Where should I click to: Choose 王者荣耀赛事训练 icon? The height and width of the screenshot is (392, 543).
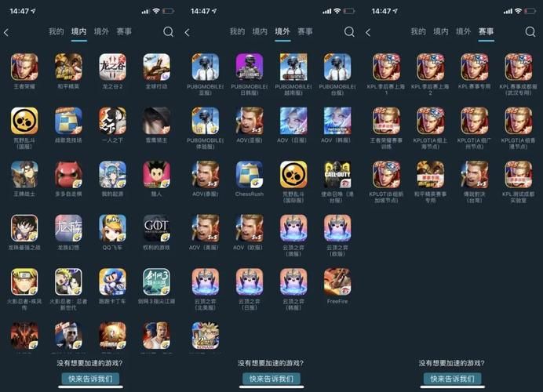pyautogui.click(x=387, y=121)
